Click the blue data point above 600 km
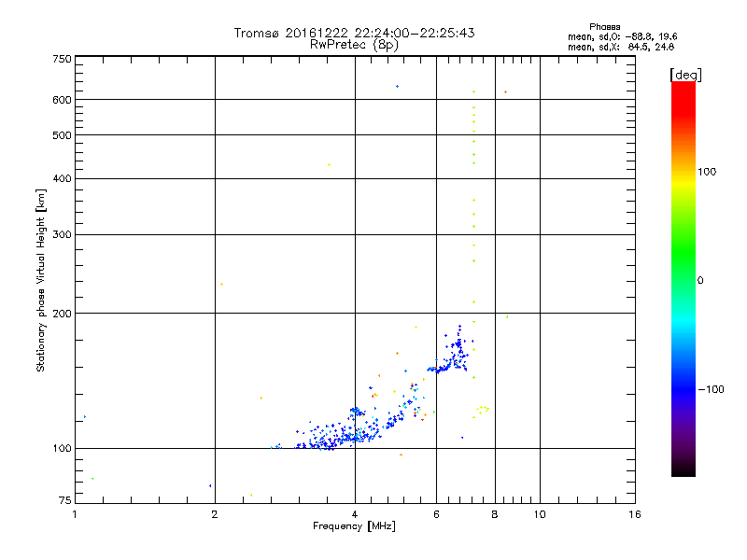Image resolution: width=747 pixels, height=560 pixels. pyautogui.click(x=398, y=87)
